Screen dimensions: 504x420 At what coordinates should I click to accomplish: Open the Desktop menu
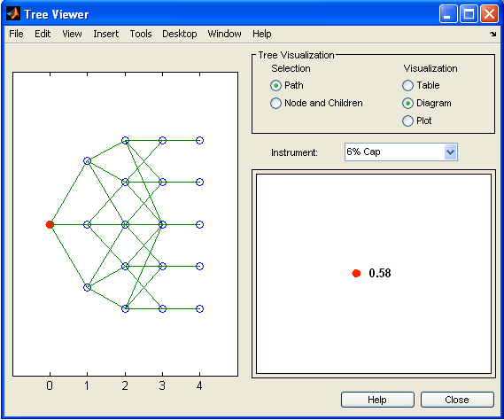click(179, 34)
